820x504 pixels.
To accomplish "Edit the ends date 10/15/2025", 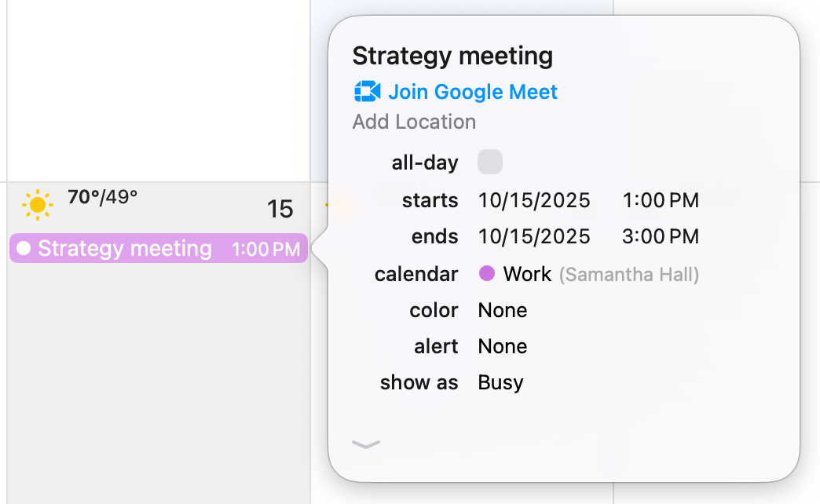I will click(534, 236).
